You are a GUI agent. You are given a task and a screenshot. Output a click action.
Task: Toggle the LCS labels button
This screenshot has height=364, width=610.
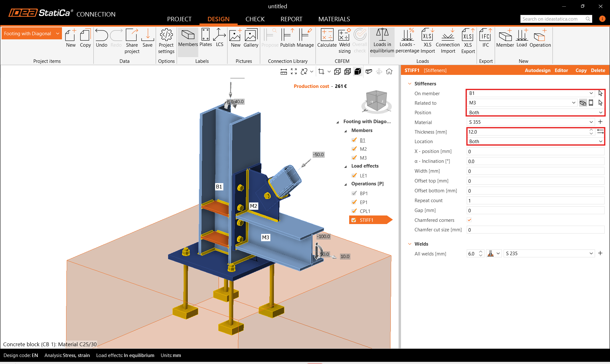point(220,38)
